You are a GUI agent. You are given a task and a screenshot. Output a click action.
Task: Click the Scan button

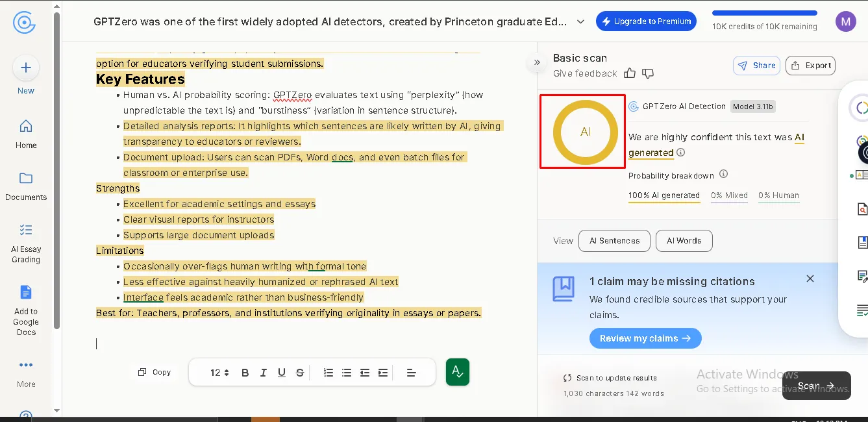(816, 386)
